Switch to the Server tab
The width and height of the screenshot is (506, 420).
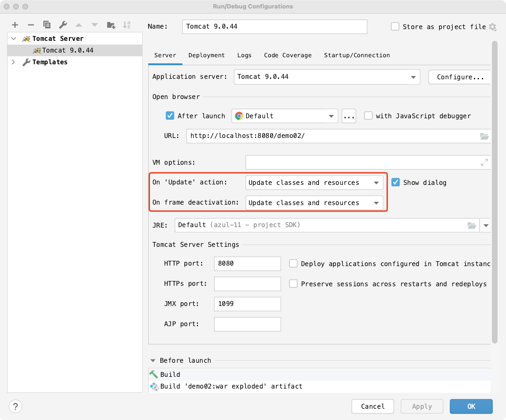(165, 55)
